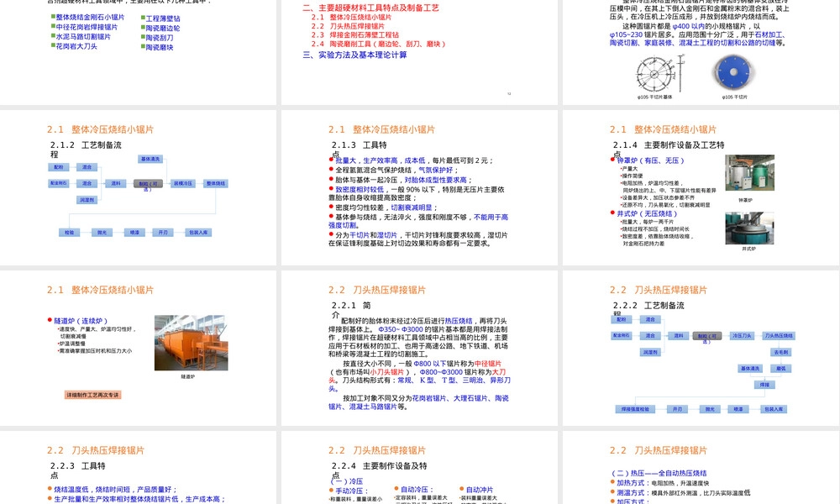Click the orange tunnel furnace photo
The image size is (840, 504).
coord(192,343)
